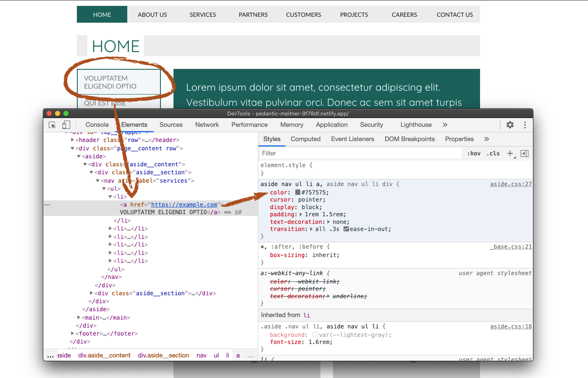588x378 pixels.
Task: Open the Security panel
Action: 372,125
